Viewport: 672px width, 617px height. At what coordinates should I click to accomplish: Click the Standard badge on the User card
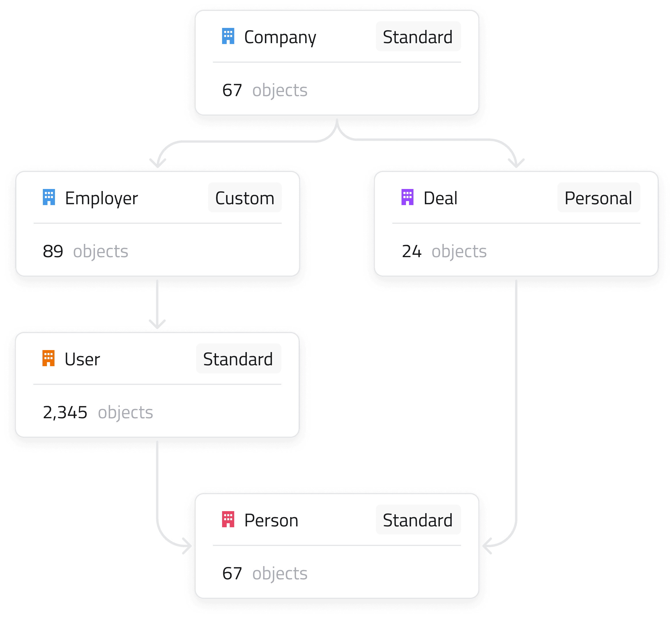click(x=238, y=359)
